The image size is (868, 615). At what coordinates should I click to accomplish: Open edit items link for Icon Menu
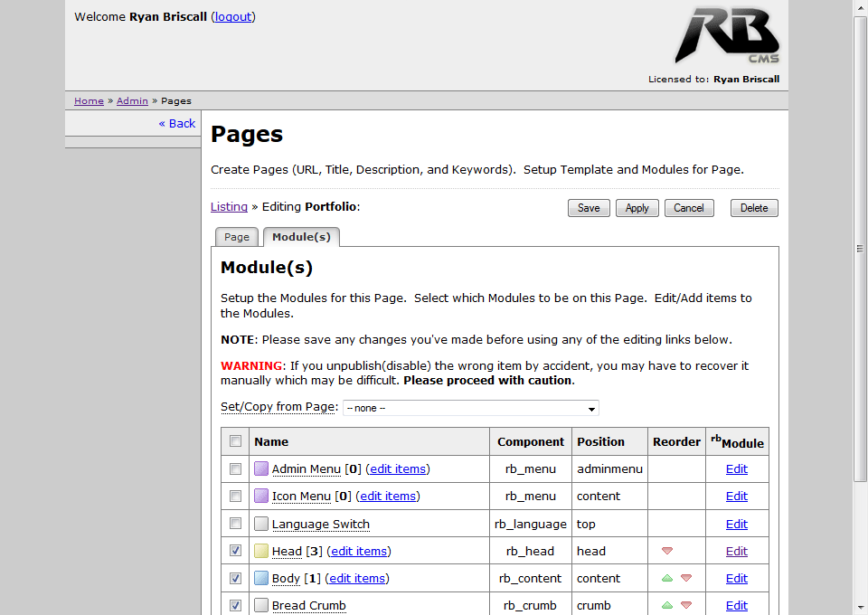coord(388,496)
